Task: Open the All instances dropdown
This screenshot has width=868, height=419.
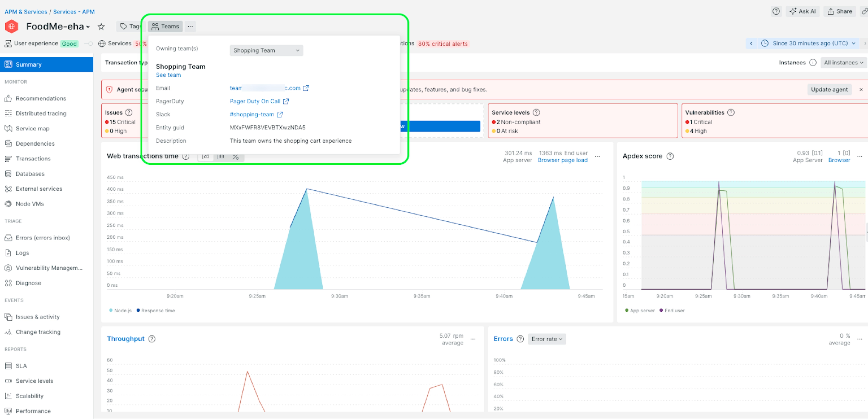Action: tap(843, 63)
